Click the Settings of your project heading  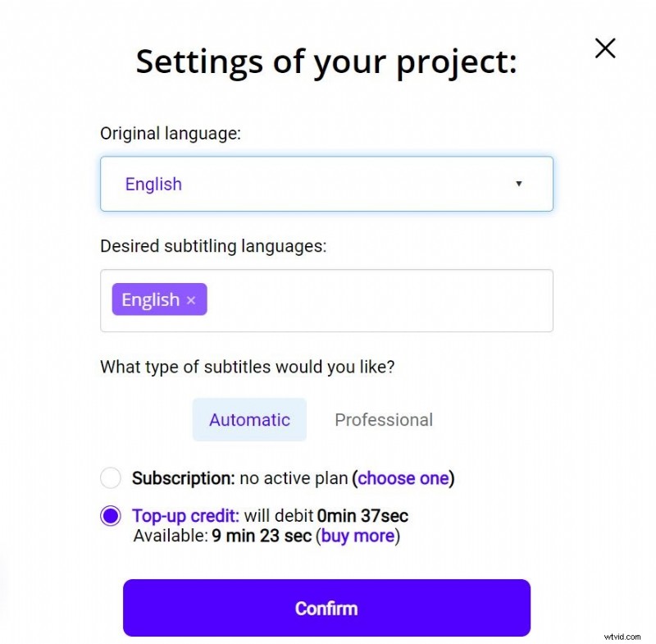326,62
